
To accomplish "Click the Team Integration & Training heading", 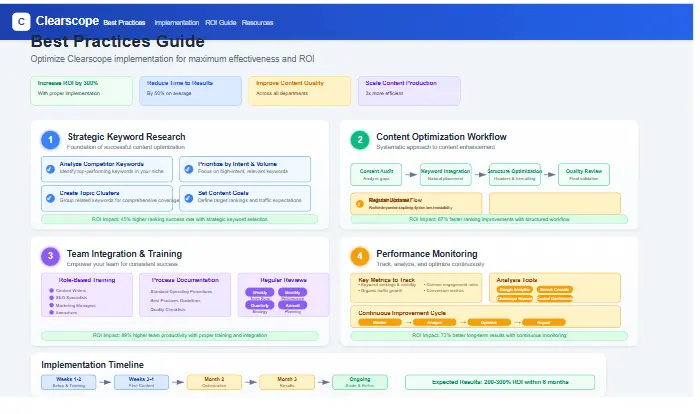I will pyautogui.click(x=125, y=254).
